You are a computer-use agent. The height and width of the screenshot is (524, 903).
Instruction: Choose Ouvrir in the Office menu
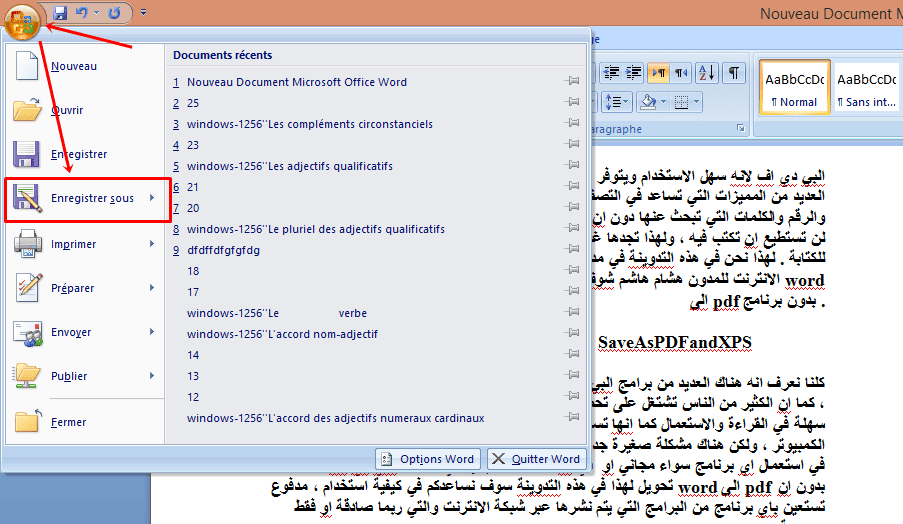[x=85, y=110]
